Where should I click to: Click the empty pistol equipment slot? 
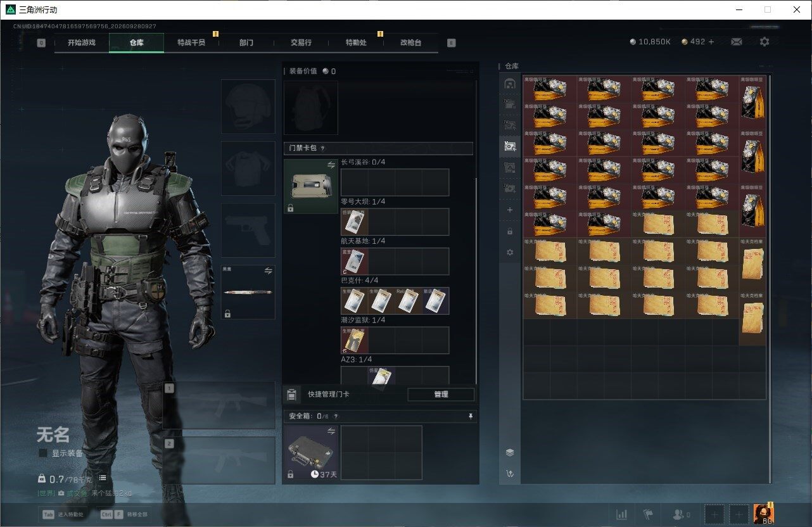[248, 230]
